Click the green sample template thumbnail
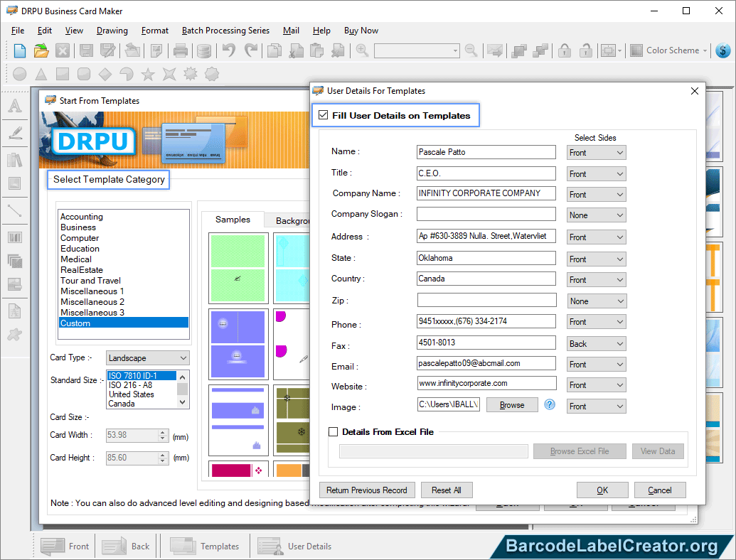Screen dimensions: 736x560 [238, 269]
